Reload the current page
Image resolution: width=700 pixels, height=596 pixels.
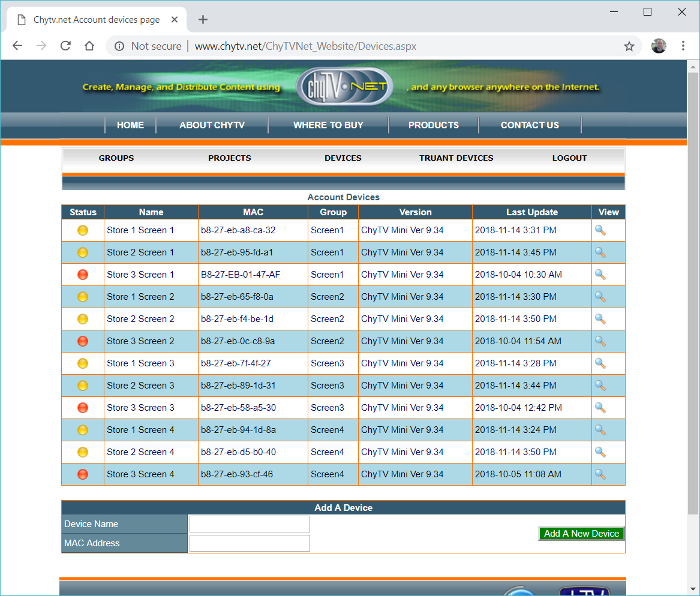coord(65,46)
